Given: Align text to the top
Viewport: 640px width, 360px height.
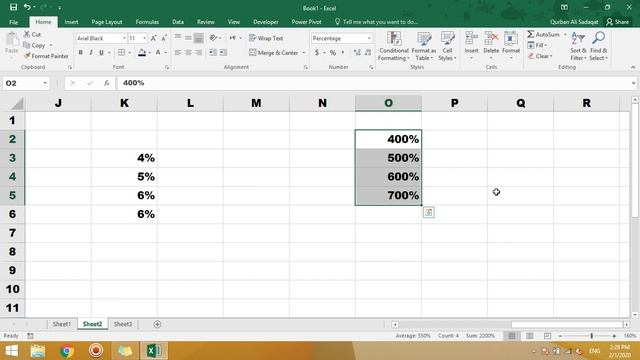Looking at the screenshot, I should point(178,38).
